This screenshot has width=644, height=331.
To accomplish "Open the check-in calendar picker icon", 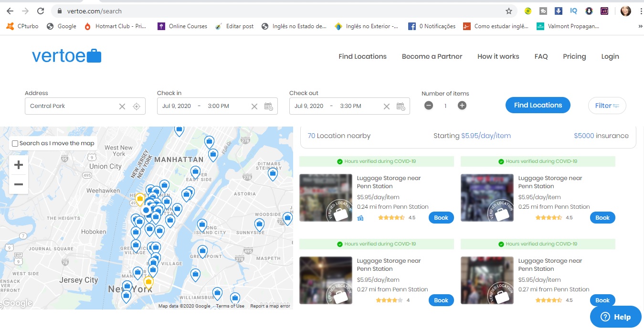I will click(x=268, y=106).
